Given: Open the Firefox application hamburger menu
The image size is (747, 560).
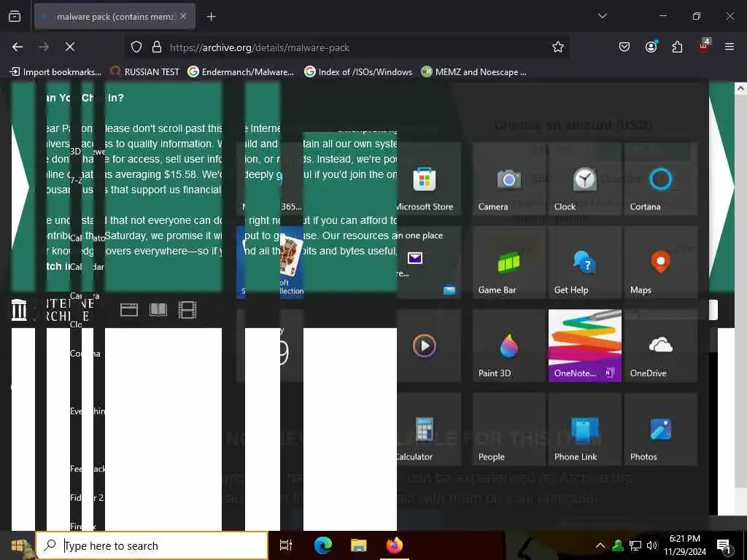Looking at the screenshot, I should click(x=729, y=47).
